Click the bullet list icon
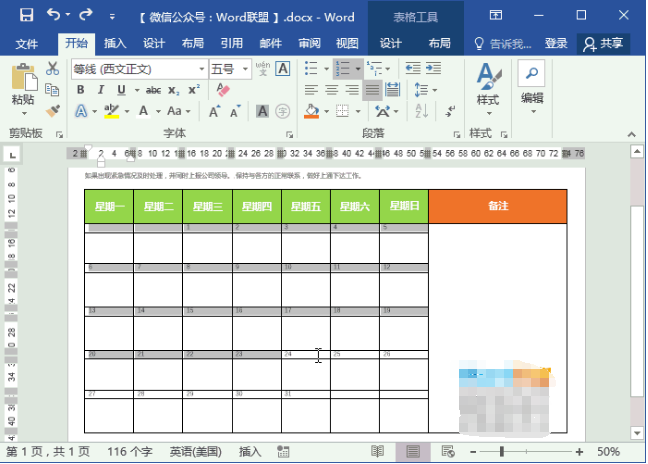This screenshot has height=464, width=648. pos(311,68)
